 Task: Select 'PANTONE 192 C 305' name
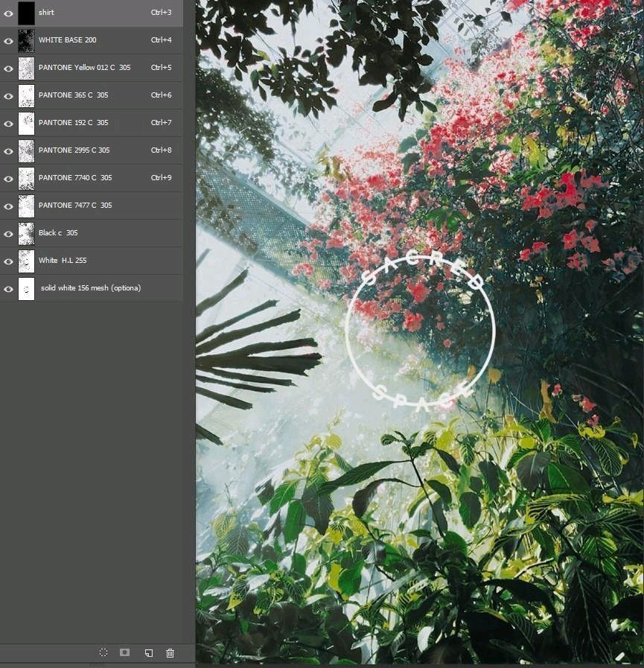pyautogui.click(x=73, y=122)
